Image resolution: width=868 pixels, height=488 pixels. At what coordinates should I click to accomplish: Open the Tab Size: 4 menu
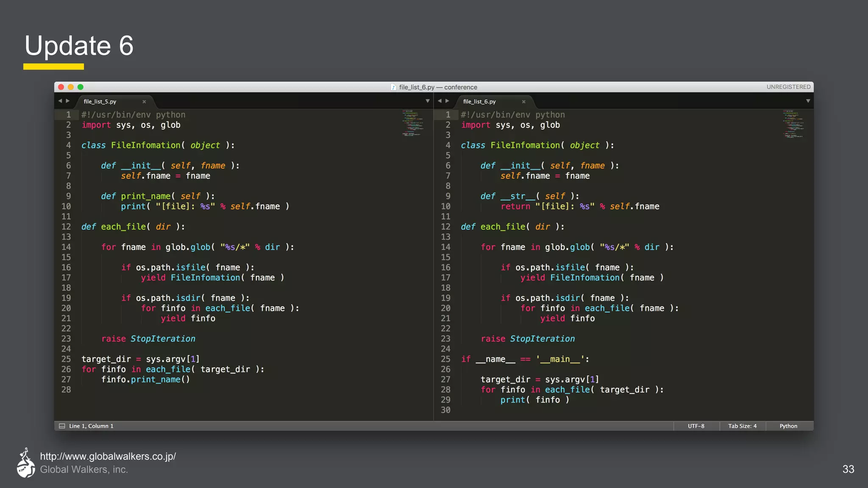point(742,426)
